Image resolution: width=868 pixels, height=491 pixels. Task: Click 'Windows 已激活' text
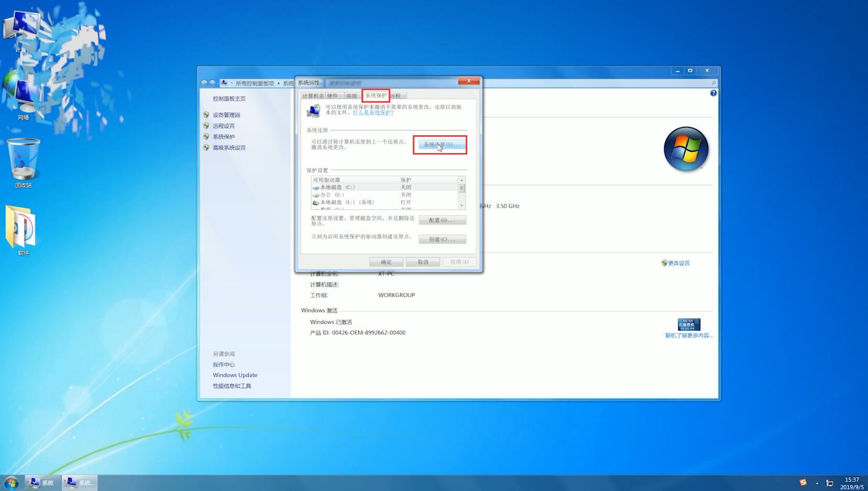[x=331, y=322]
